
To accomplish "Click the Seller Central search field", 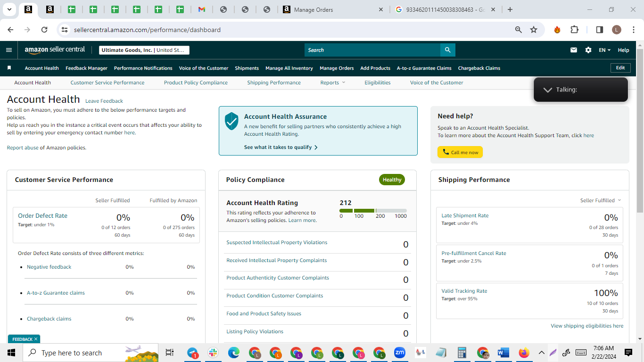I will (x=372, y=50).
